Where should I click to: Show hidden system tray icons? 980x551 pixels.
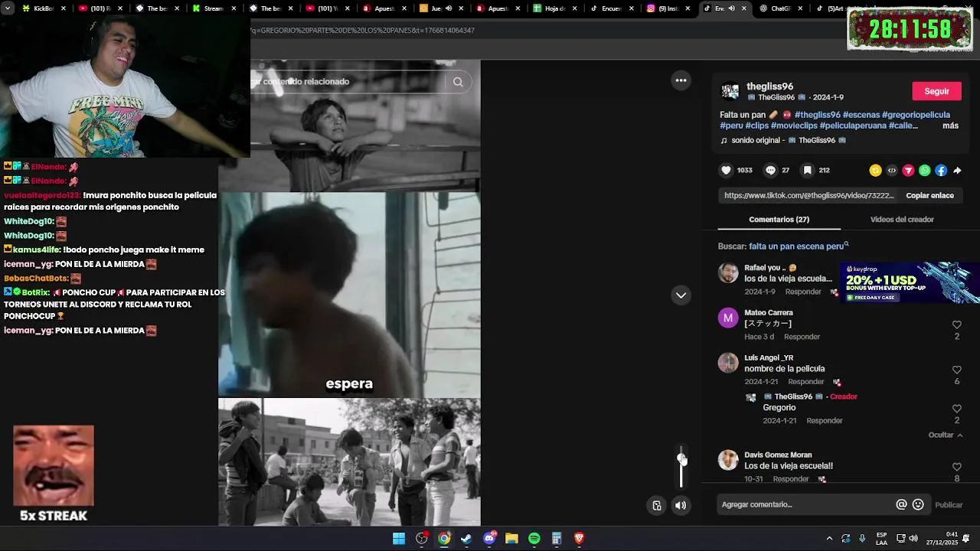pos(829,539)
